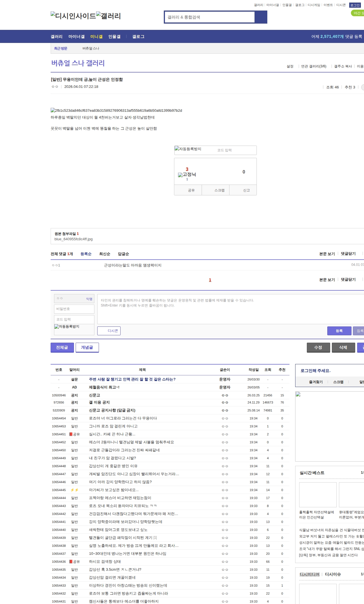The image size is (364, 604).
Task: Toggle 댓글닫기 above the comment list
Action: point(348,254)
